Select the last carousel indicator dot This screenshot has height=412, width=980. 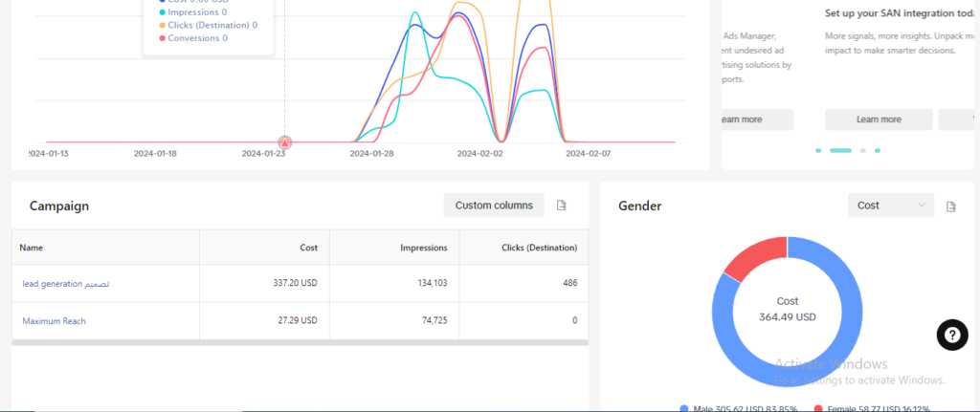pyautogui.click(x=878, y=150)
